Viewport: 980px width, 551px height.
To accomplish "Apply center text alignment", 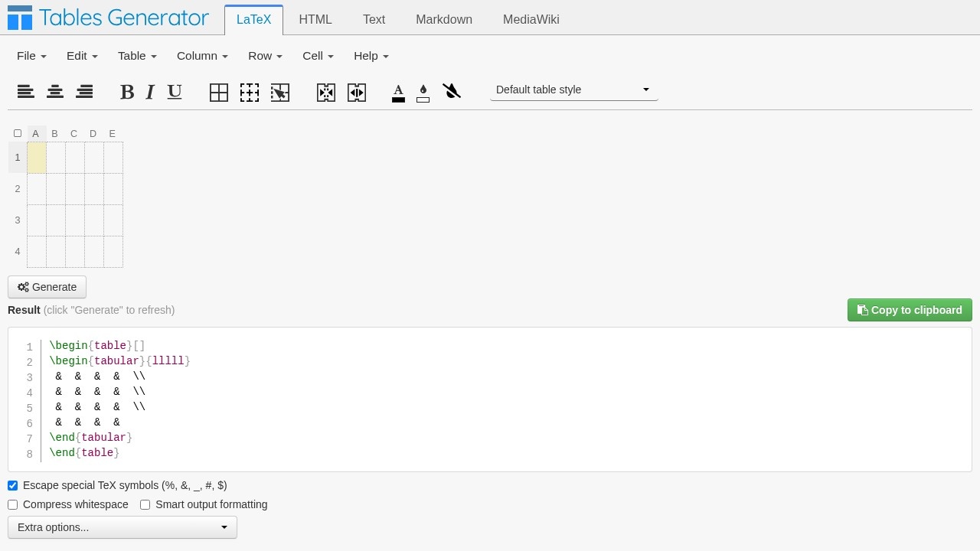I will pos(55,93).
